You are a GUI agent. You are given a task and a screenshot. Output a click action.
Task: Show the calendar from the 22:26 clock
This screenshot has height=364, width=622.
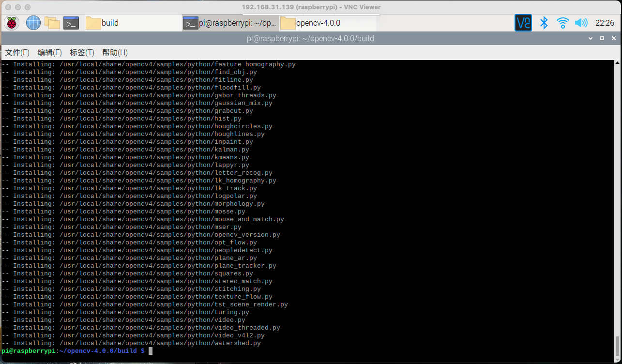[605, 23]
